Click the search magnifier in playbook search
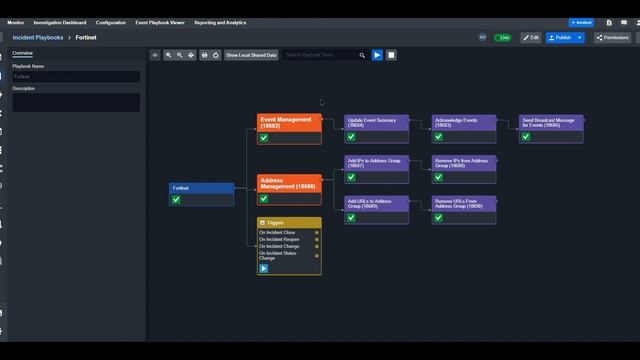The image size is (640, 360). click(362, 55)
